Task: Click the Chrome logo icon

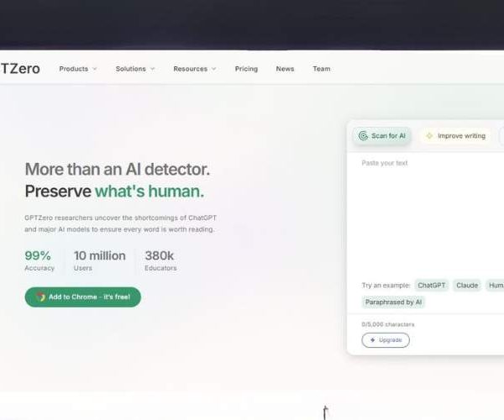Action: [x=40, y=297]
